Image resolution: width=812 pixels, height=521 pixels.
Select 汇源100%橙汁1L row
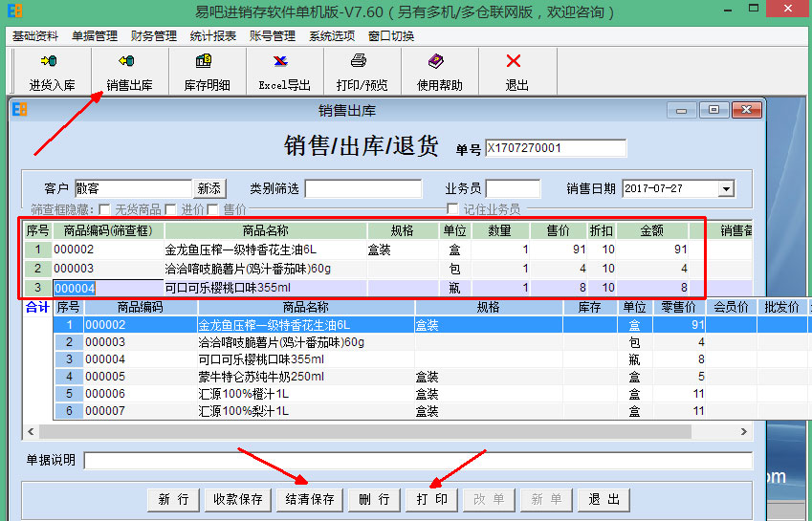pyautogui.click(x=430, y=394)
